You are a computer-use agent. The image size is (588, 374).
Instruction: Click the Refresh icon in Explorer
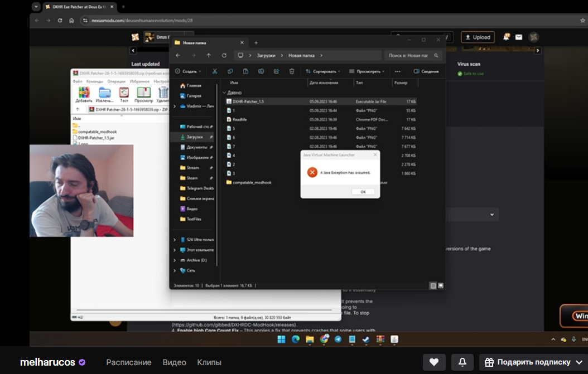coord(224,56)
